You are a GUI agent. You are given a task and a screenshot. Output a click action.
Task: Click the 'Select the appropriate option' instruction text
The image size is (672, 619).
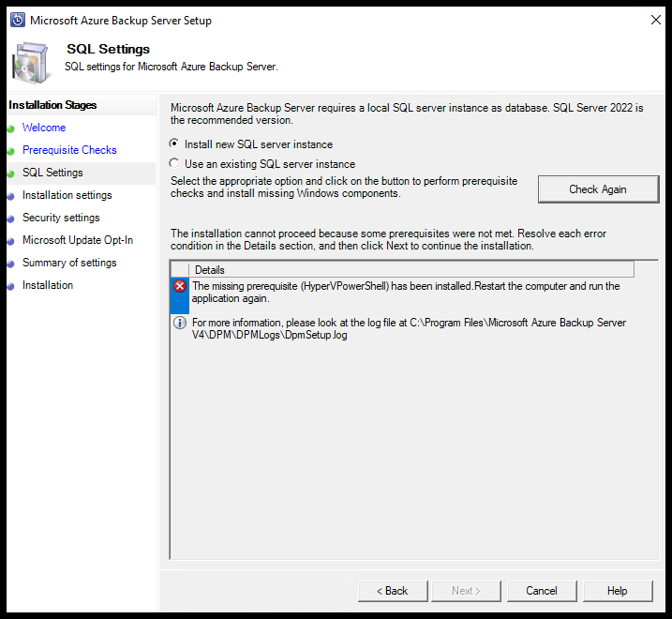click(x=344, y=187)
